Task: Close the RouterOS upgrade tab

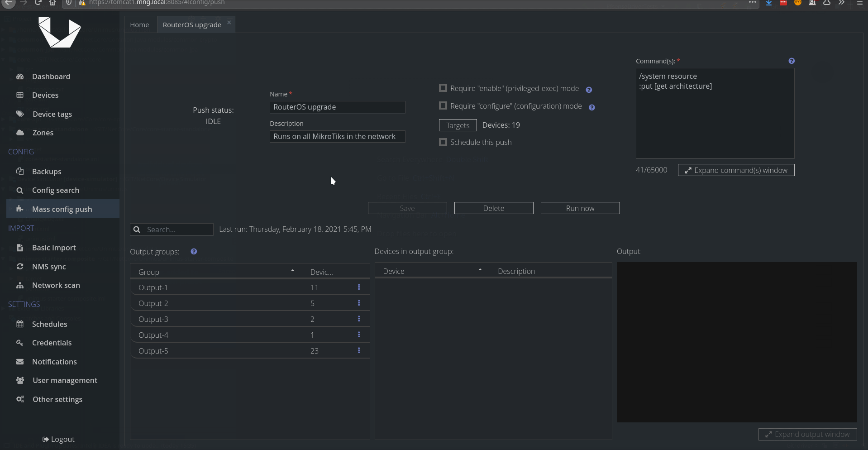Action: pos(229,22)
